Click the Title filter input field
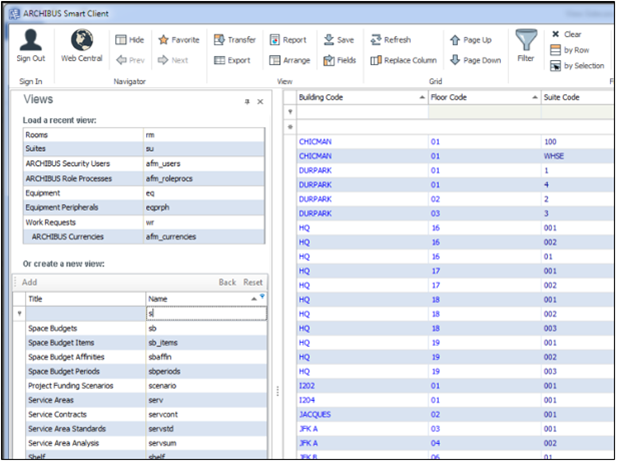Screen dimensions: 618x461 [x=86, y=314]
